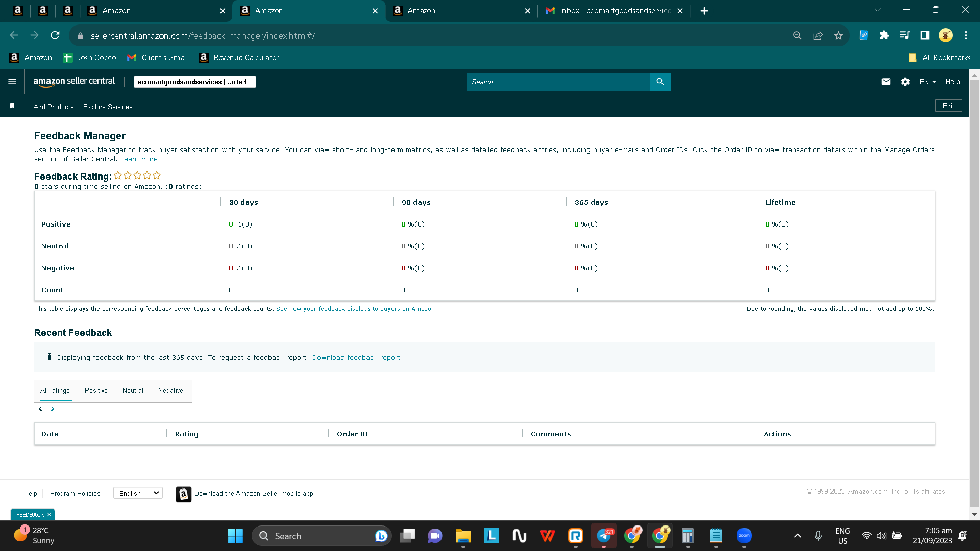Open a new browser tab

[704, 11]
